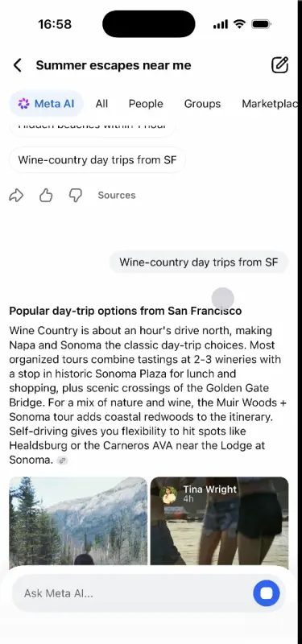
Task: Focus the Ask Meta AI input field
Action: click(132, 593)
